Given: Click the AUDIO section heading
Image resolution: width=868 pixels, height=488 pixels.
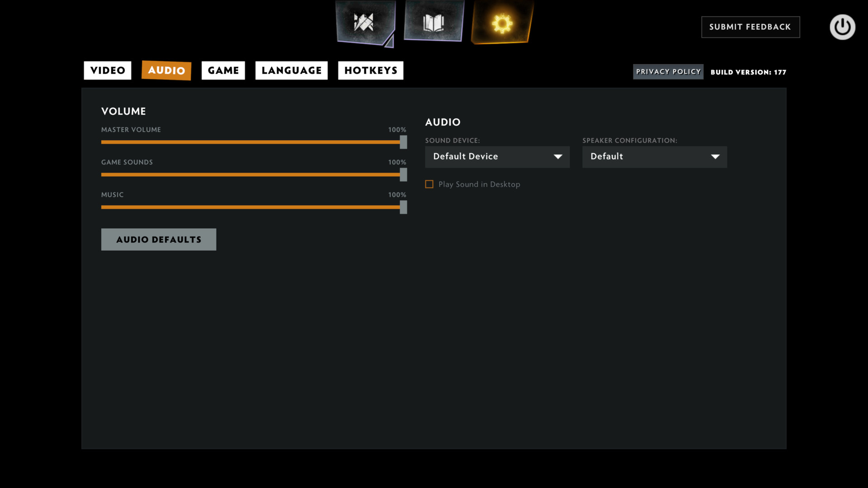Looking at the screenshot, I should [443, 122].
